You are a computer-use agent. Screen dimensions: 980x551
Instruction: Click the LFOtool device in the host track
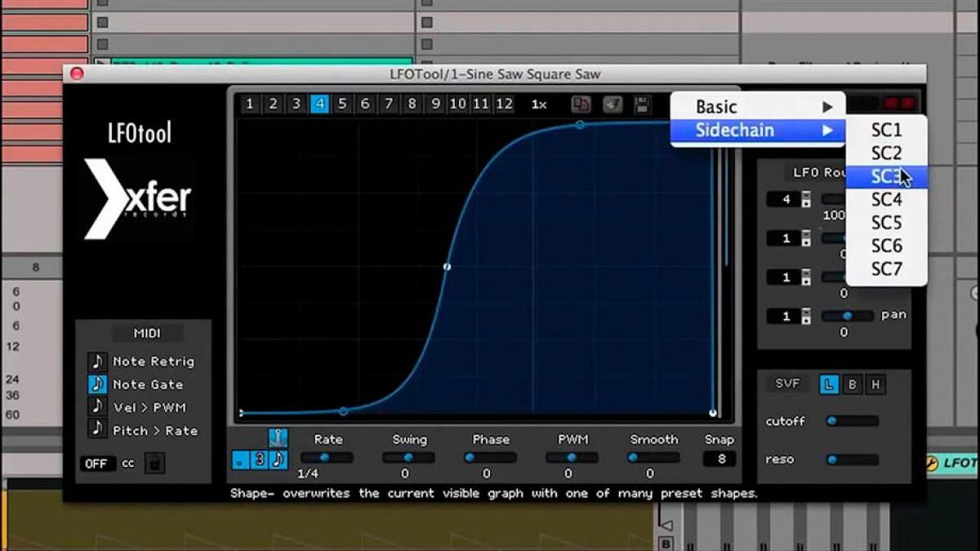click(x=953, y=463)
